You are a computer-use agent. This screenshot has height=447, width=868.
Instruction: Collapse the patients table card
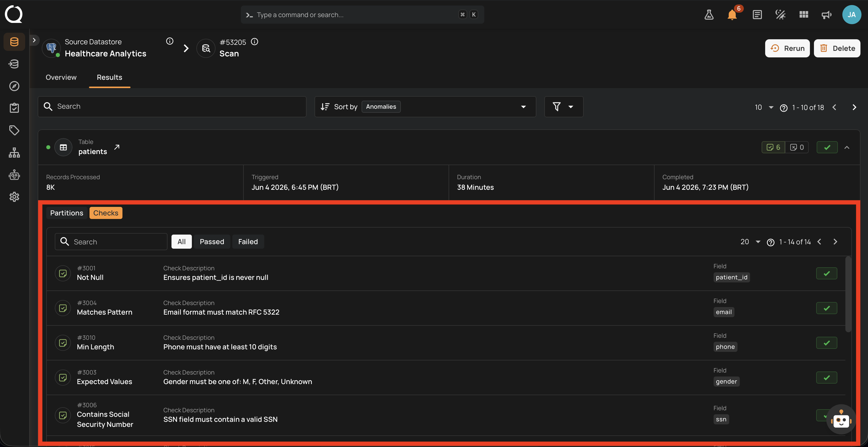847,147
